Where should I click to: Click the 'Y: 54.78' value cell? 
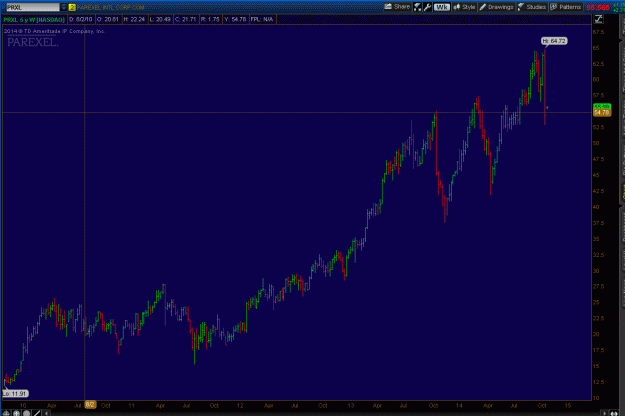click(235, 19)
